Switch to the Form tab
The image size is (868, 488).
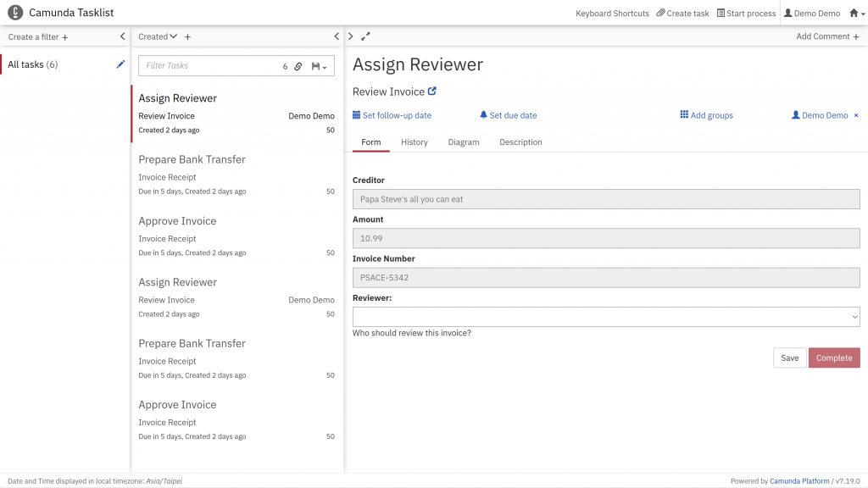(371, 142)
